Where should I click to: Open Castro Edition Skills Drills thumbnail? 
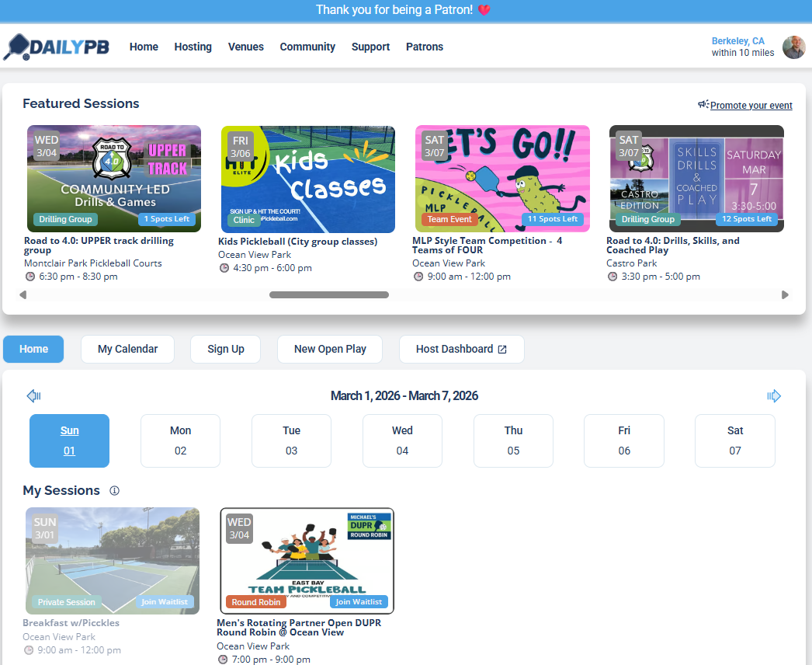pos(696,179)
